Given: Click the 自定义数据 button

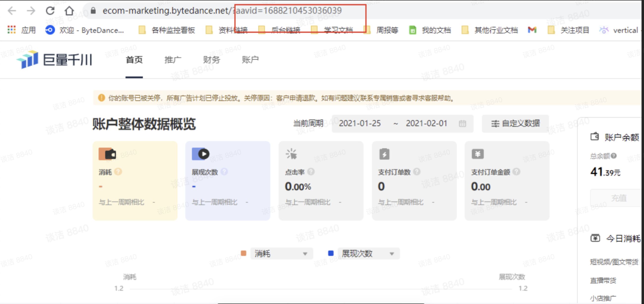Looking at the screenshot, I should click(x=515, y=123).
